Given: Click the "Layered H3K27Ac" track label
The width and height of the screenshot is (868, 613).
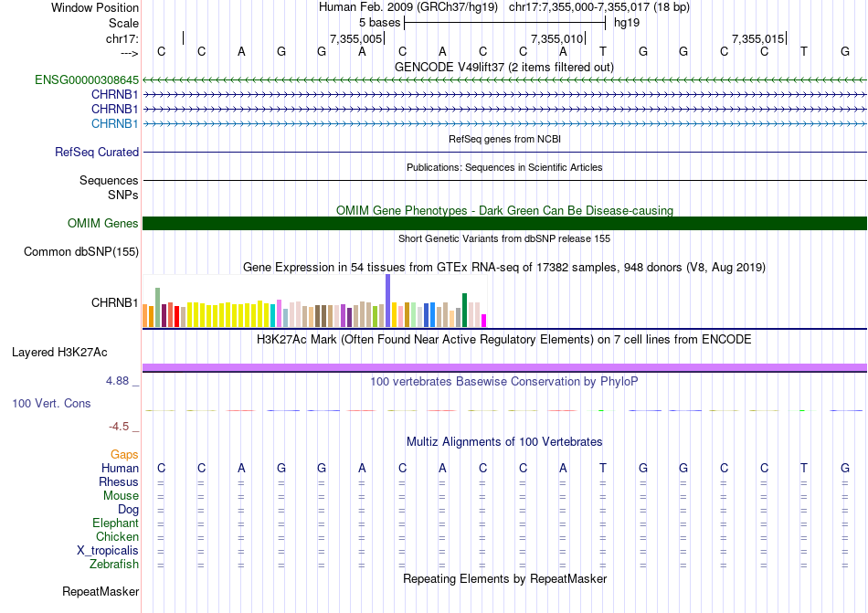Looking at the screenshot, I should pos(59,353).
